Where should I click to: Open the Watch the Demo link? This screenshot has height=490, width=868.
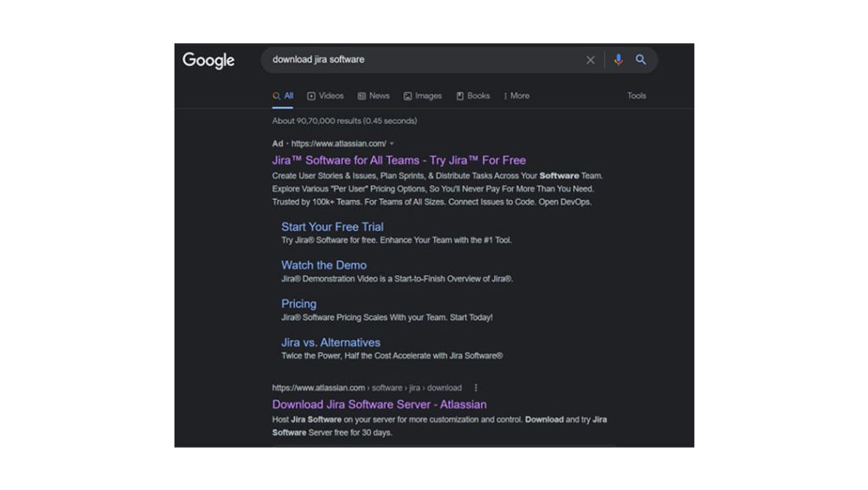pos(324,265)
